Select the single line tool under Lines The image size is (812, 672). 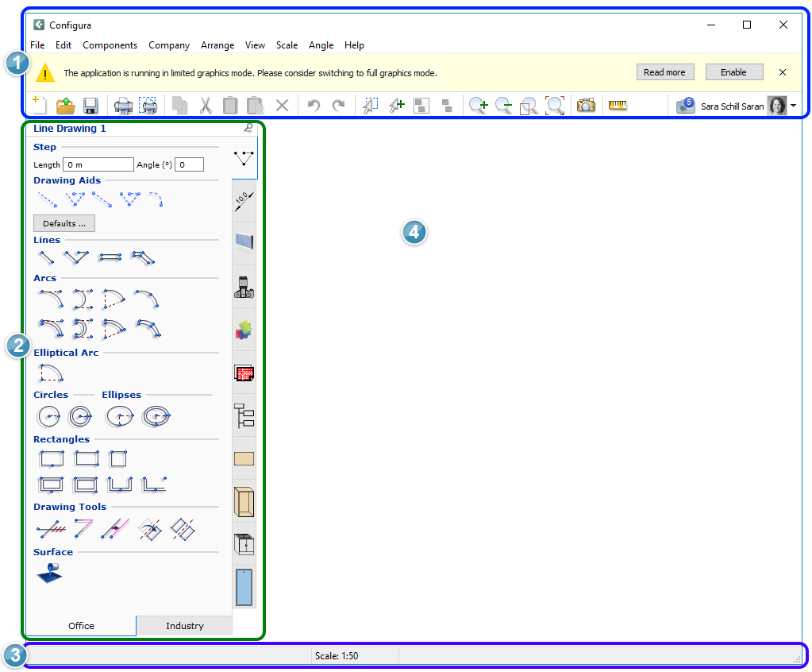click(47, 257)
